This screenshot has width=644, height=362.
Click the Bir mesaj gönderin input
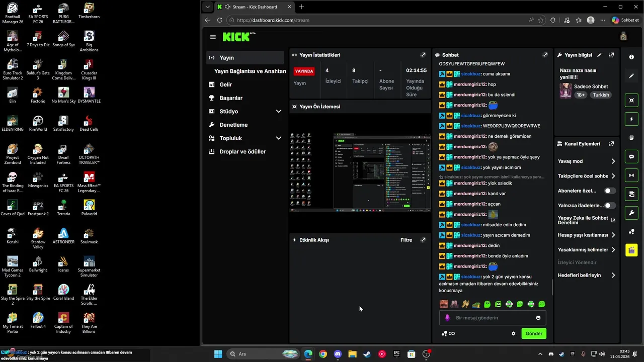(493, 318)
